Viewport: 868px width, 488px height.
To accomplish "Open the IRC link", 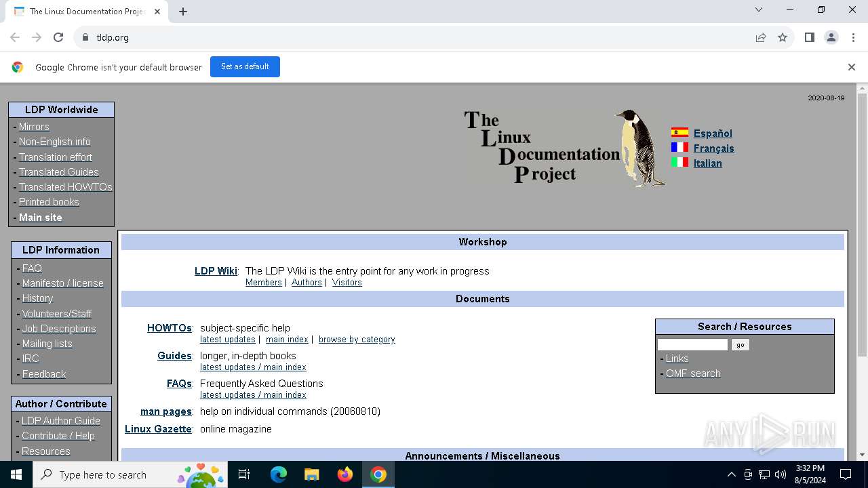I will [x=31, y=359].
